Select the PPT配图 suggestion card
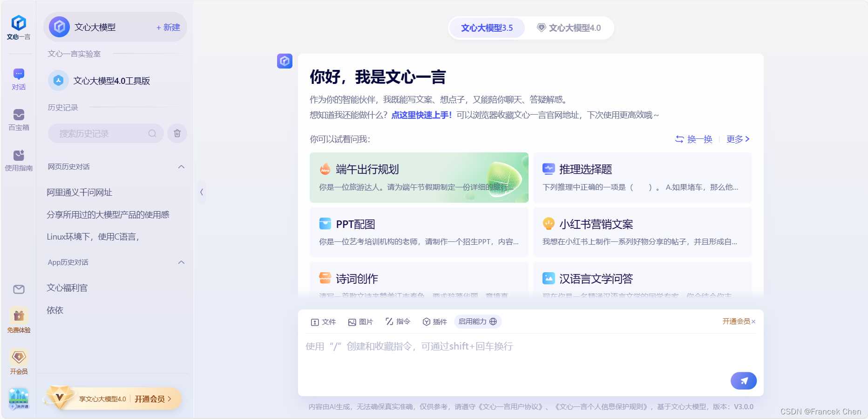The image size is (868, 419). pyautogui.click(x=419, y=232)
